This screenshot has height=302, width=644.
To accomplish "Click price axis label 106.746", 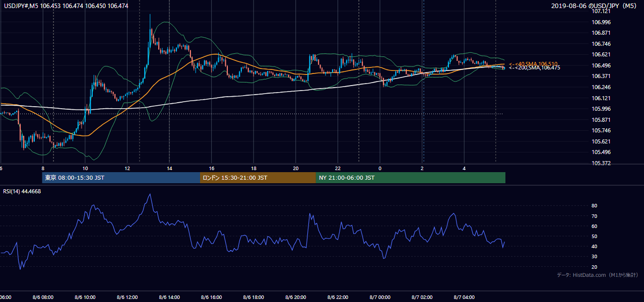I will [602, 44].
